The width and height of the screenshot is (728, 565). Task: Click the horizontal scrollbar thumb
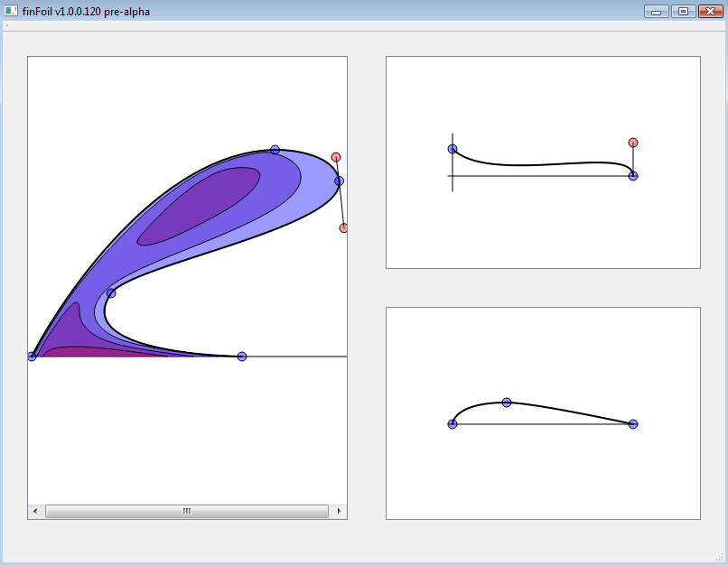[x=187, y=511]
